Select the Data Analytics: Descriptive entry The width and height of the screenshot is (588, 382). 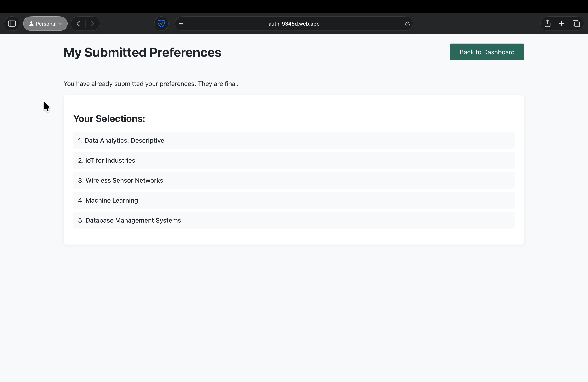[x=294, y=140]
